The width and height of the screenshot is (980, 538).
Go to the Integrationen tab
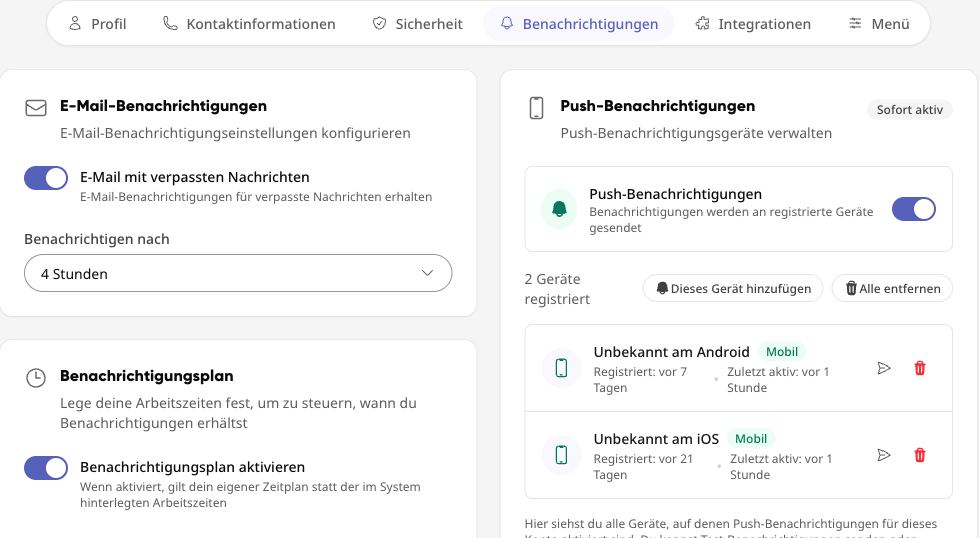tap(753, 24)
